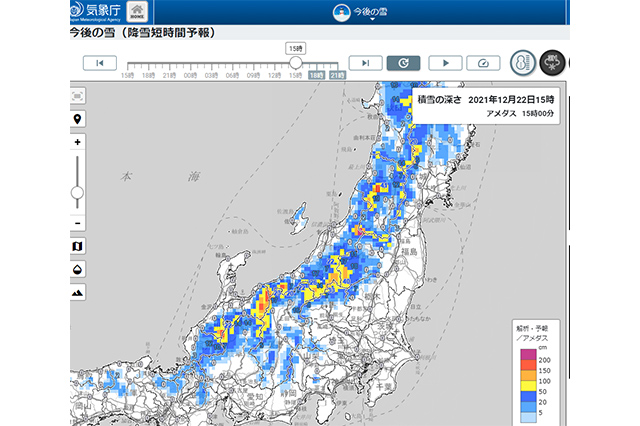Click the fullscreen extent icon on the map

click(78, 96)
